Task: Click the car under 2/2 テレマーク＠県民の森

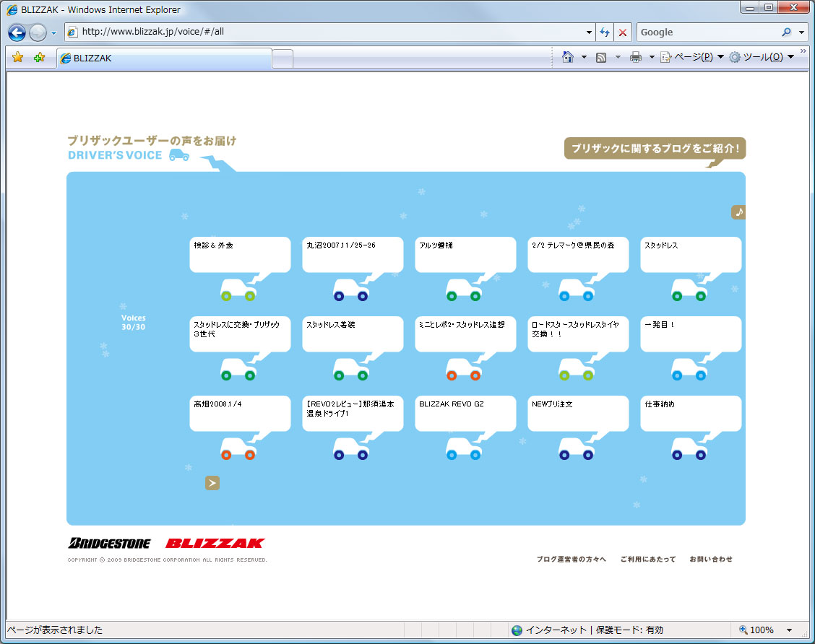Action: pos(577,290)
